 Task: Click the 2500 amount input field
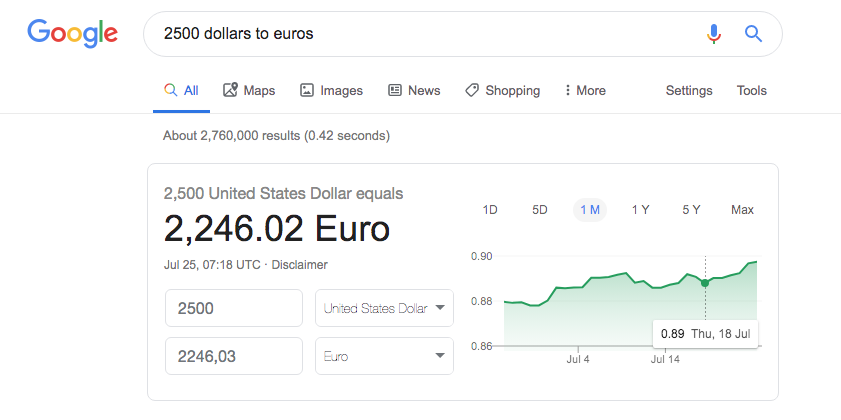[x=234, y=308]
